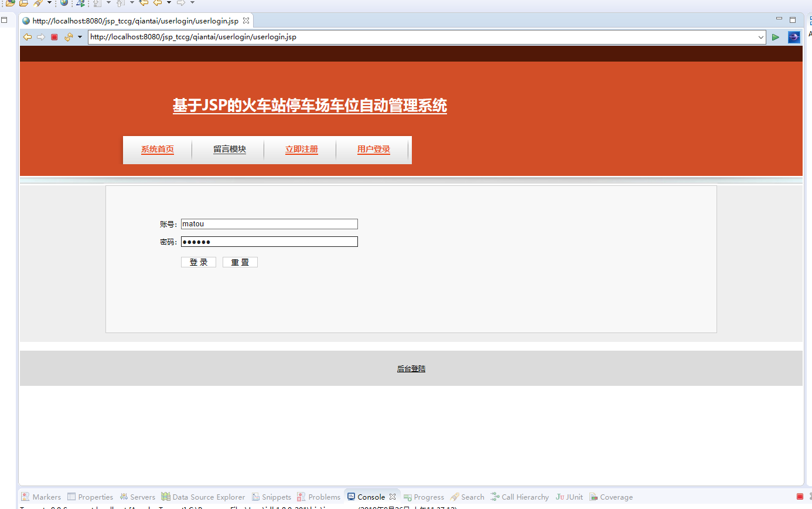Click the refresh icon next to the stop button
Image resolution: width=812 pixels, height=509 pixels.
click(x=70, y=36)
